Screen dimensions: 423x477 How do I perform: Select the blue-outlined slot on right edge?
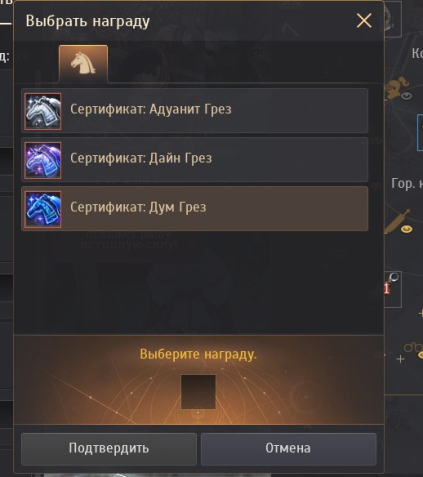(x=420, y=133)
